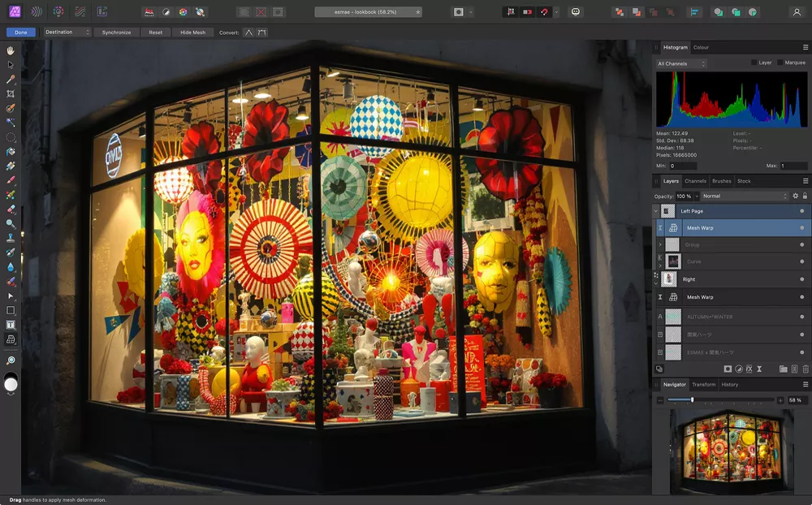Switch to the Channels tab
812x505 pixels.
[x=695, y=181]
